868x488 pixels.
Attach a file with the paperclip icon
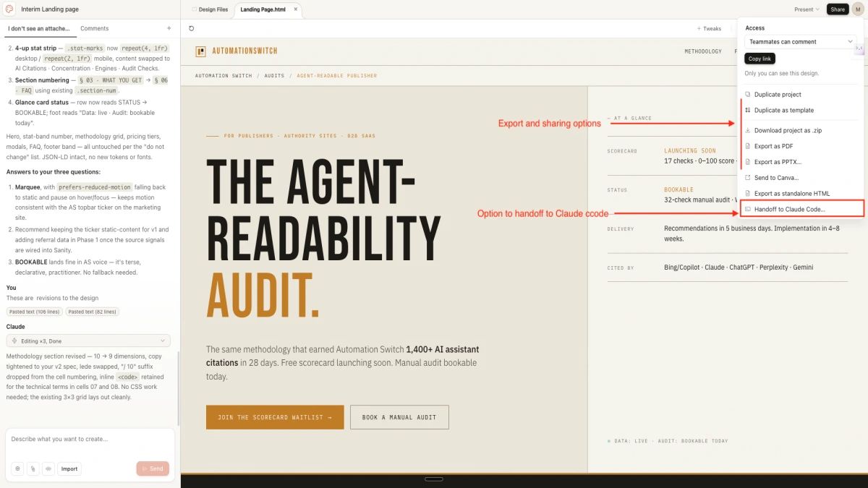point(33,468)
